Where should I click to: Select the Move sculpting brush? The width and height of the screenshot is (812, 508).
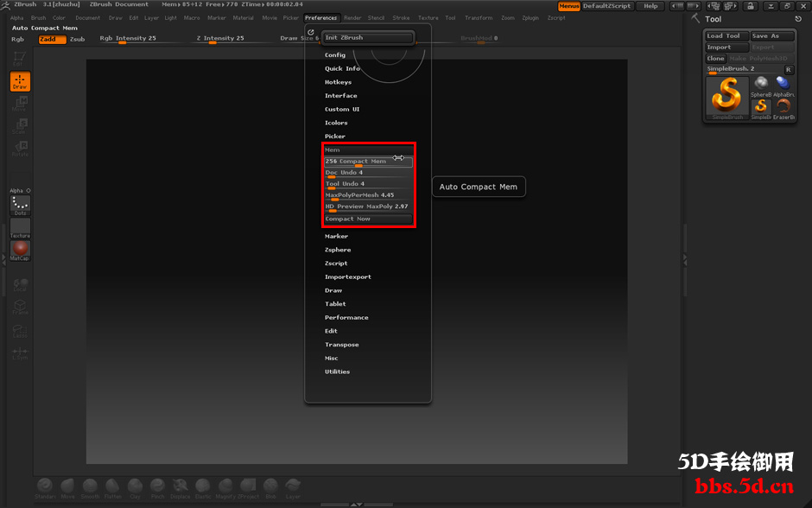coord(68,488)
